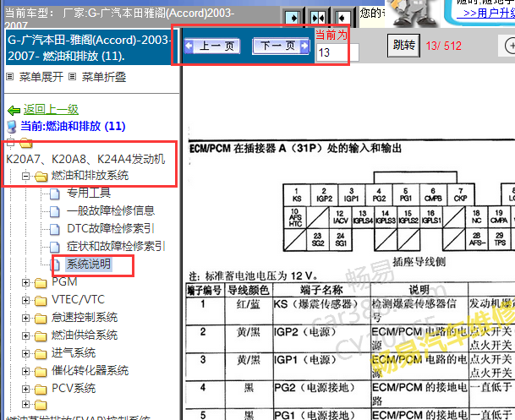515x420 pixels.
Task: Click 返回上一级 link
Action: pos(51,110)
